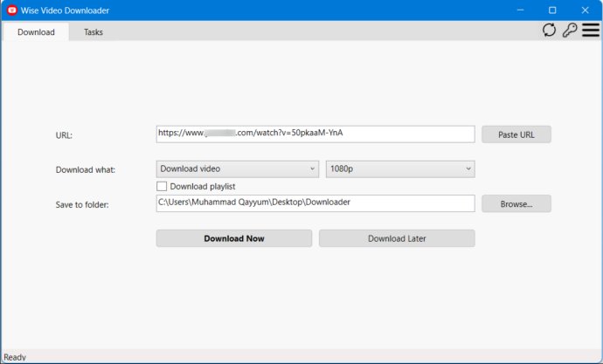Click the 'Download what:' label
Viewport: 603px width, 364px height.
[x=86, y=169]
